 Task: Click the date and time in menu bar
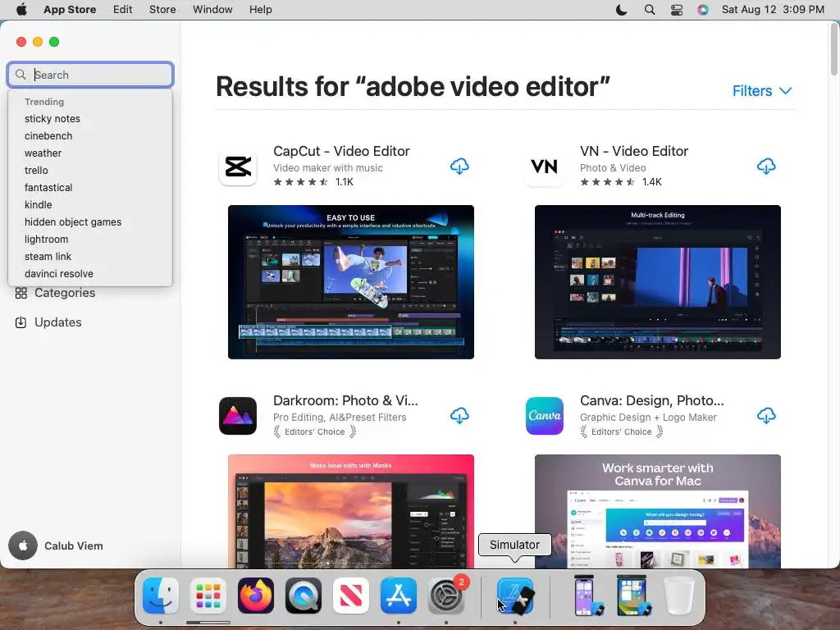(773, 10)
